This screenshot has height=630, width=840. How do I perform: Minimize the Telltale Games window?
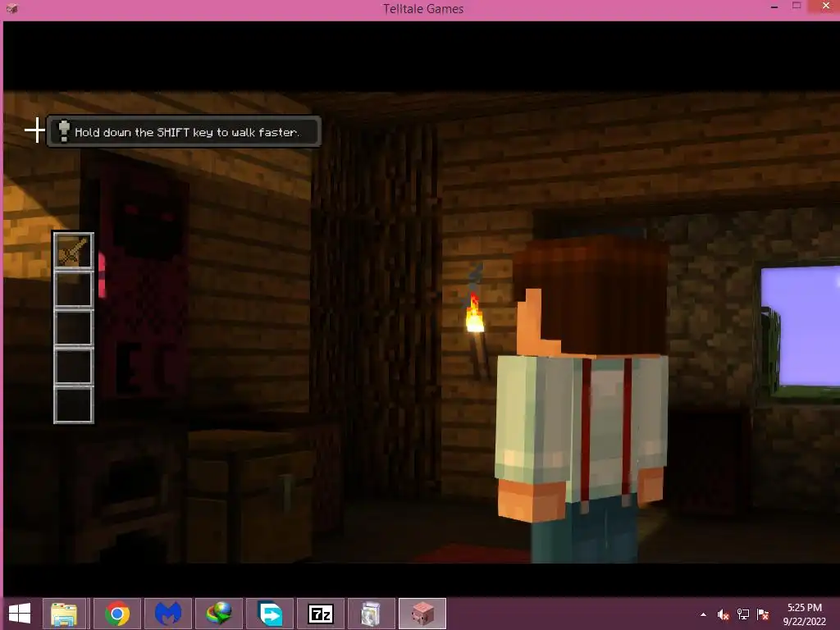(774, 7)
